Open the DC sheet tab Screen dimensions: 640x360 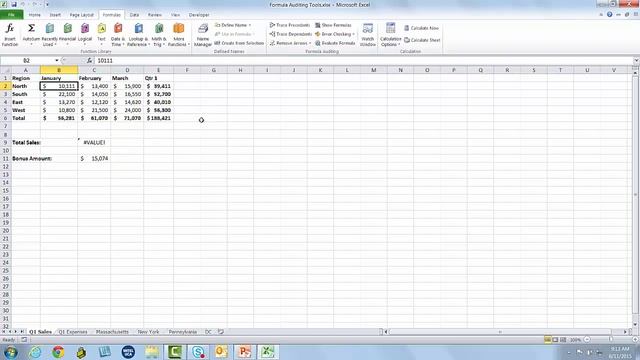click(x=208, y=332)
